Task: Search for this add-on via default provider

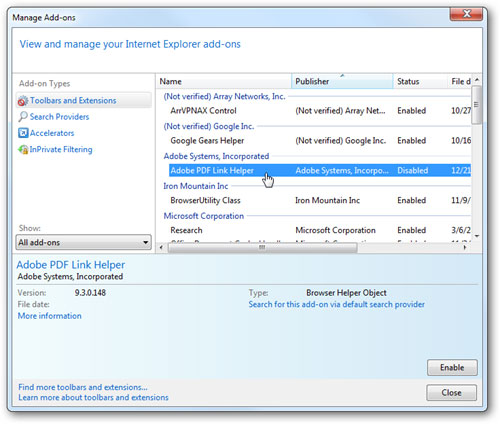Action: coord(336,304)
